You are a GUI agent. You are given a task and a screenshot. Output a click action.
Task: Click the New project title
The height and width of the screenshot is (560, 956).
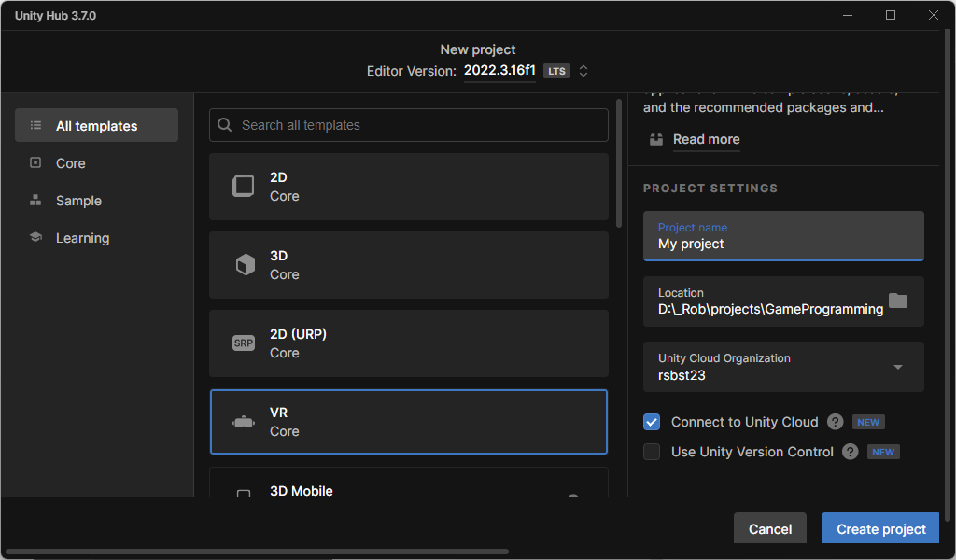coord(478,49)
